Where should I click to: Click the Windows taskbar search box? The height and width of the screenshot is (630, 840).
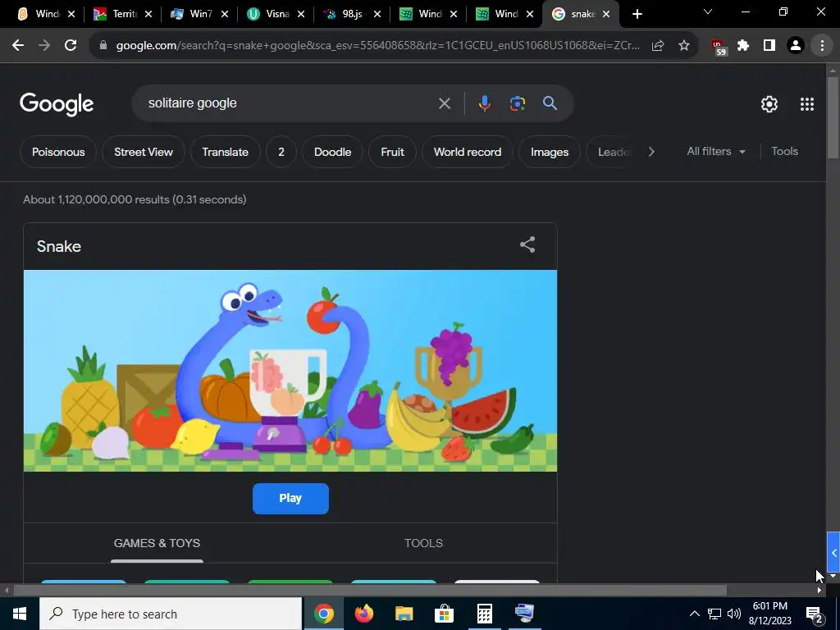[x=171, y=614]
